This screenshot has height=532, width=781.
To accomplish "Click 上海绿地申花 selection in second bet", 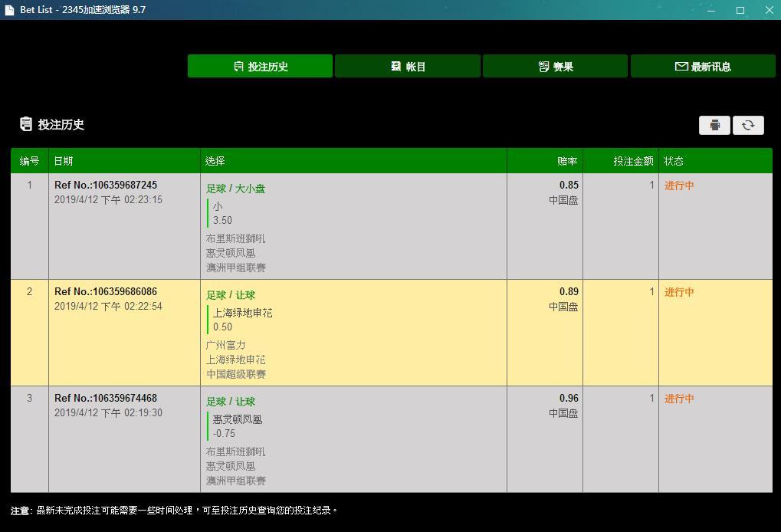I will [242, 313].
